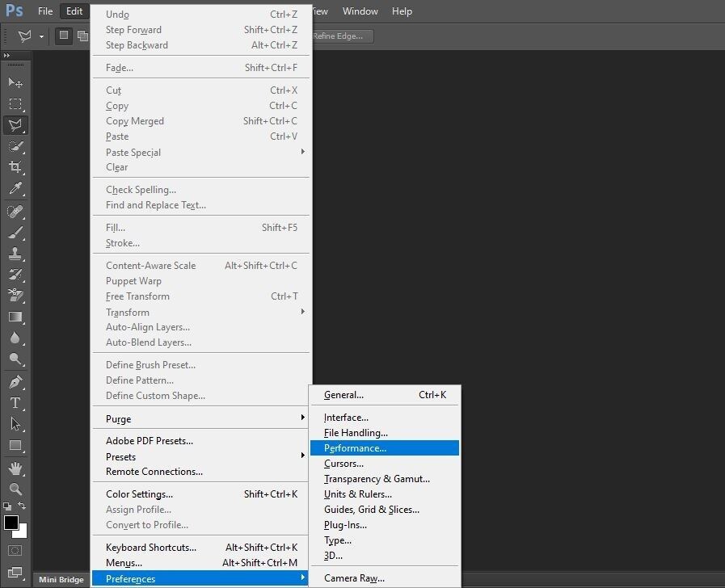Toggle Quick Mask mode
The height and width of the screenshot is (588, 725).
point(15,551)
